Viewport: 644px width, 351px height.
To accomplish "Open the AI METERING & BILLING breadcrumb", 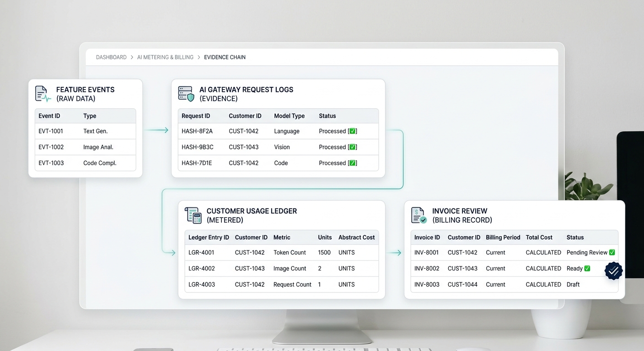I will 165,58.
